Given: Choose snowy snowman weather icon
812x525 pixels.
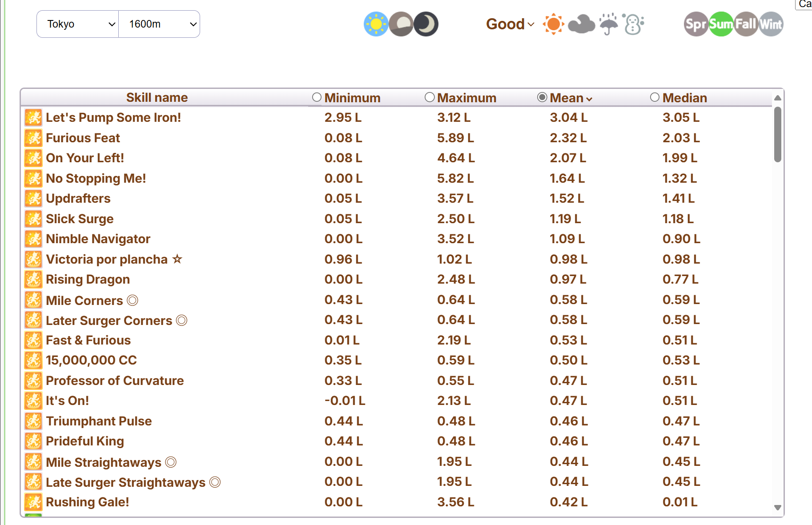Looking at the screenshot, I should (x=633, y=24).
